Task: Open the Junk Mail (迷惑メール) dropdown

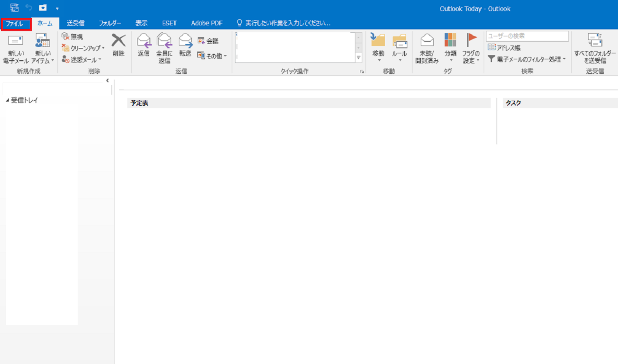Action: point(82,60)
